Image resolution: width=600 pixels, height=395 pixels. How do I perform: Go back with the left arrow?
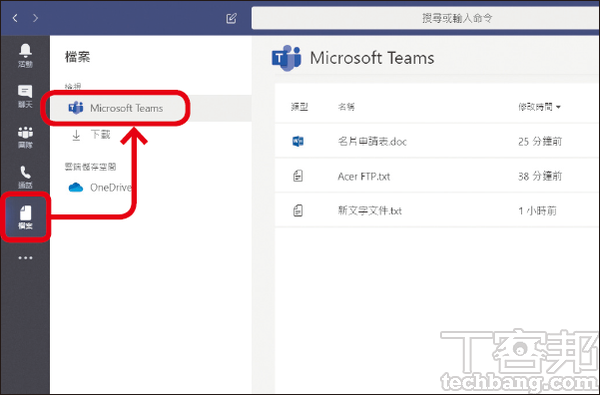[x=15, y=18]
